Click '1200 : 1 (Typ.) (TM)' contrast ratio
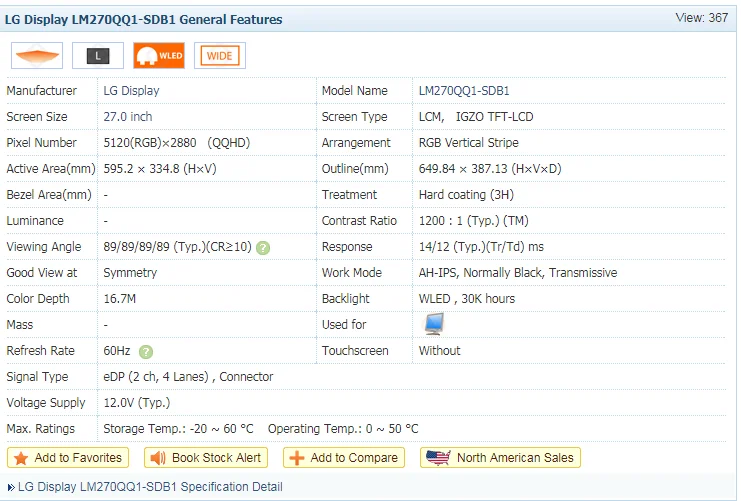 [x=474, y=221]
